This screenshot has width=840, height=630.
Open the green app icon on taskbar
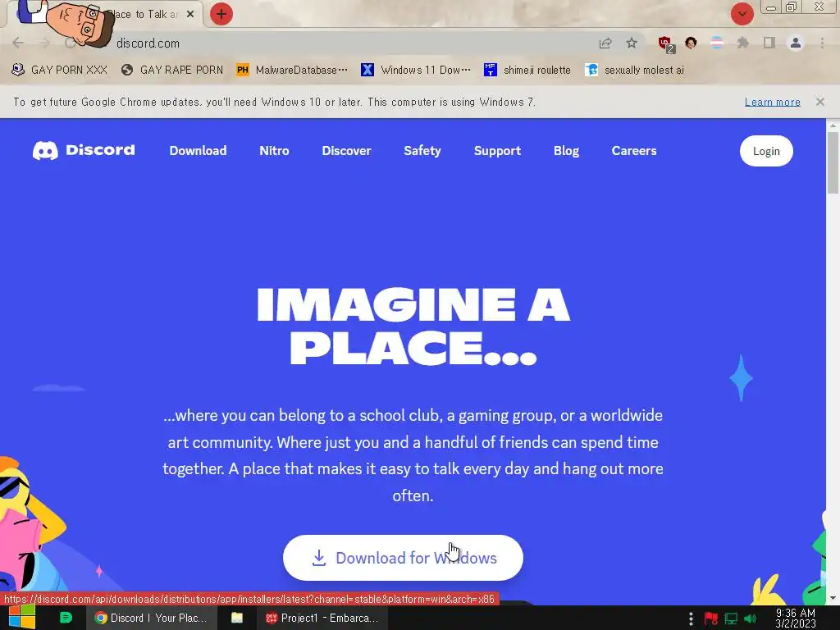(66, 618)
